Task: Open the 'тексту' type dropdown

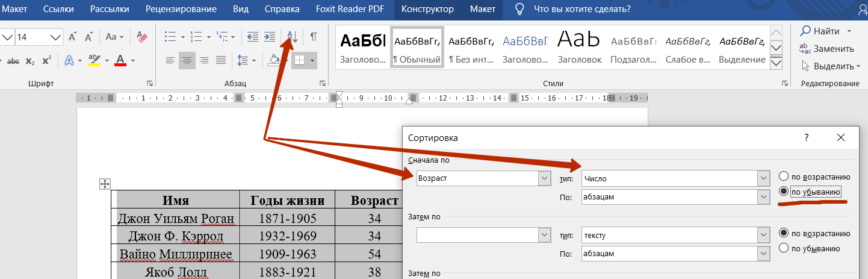Action: click(x=764, y=235)
